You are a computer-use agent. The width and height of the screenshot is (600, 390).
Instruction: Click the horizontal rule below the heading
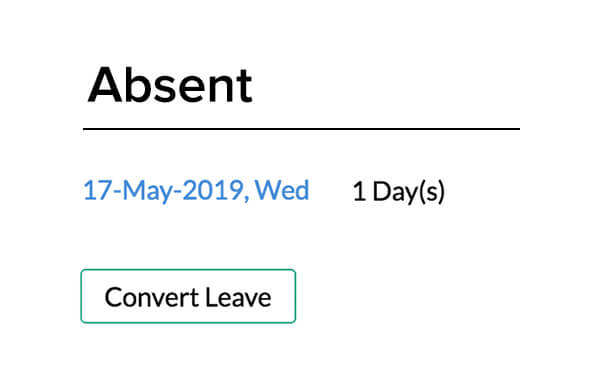point(302,129)
